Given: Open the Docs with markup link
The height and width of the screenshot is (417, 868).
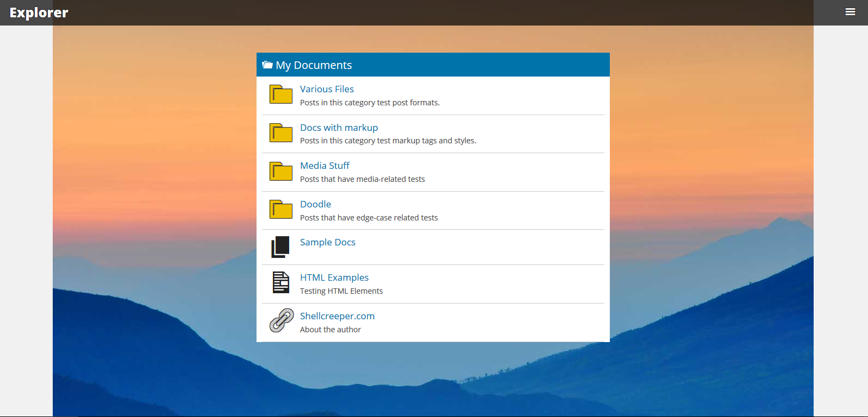Looking at the screenshot, I should [339, 128].
